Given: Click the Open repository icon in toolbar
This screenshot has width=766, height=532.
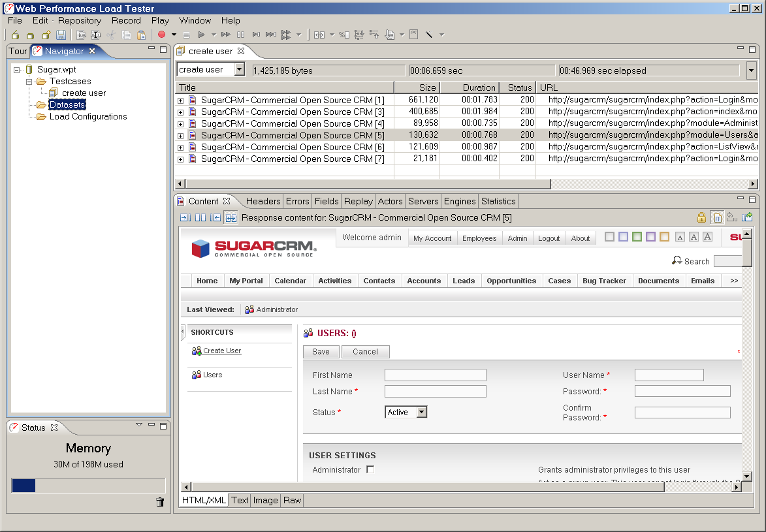Looking at the screenshot, I should pyautogui.click(x=15, y=35).
